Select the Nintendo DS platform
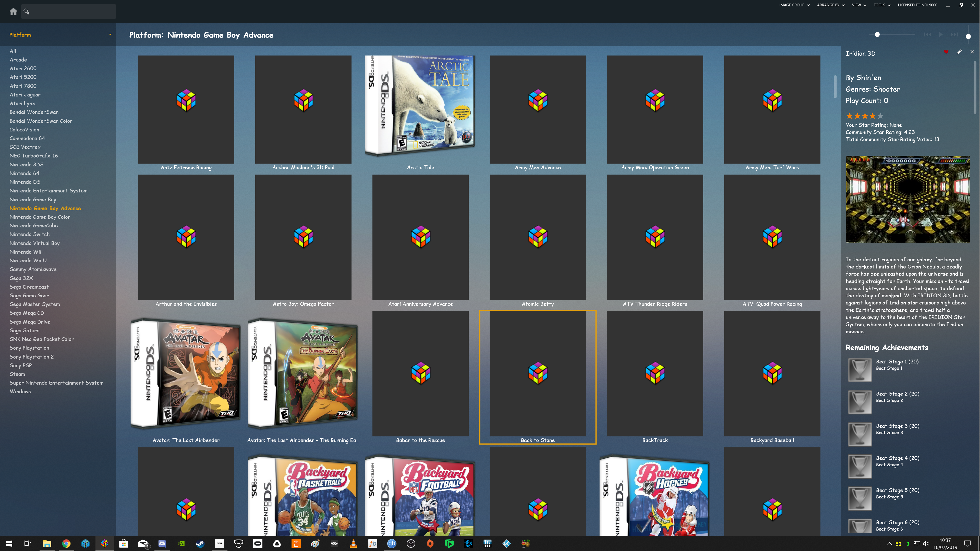The height and width of the screenshot is (551, 980). pyautogui.click(x=25, y=182)
